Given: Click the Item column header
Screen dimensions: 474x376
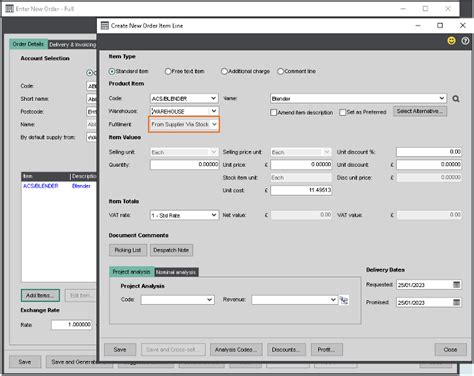Looking at the screenshot, I should tap(46, 176).
